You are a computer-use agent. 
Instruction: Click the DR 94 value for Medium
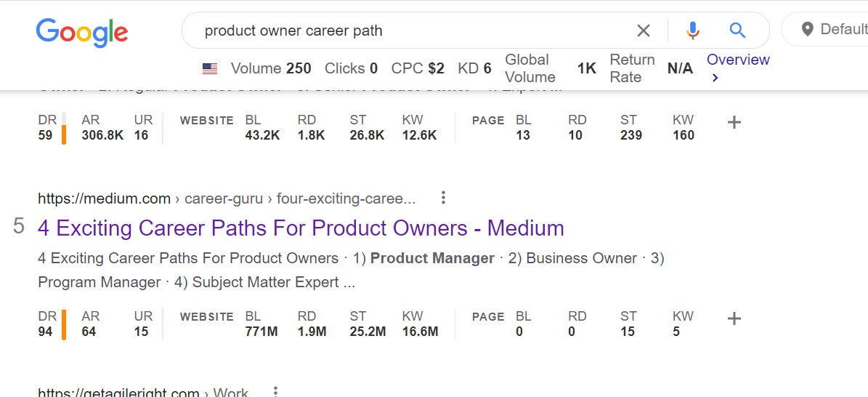click(x=45, y=332)
